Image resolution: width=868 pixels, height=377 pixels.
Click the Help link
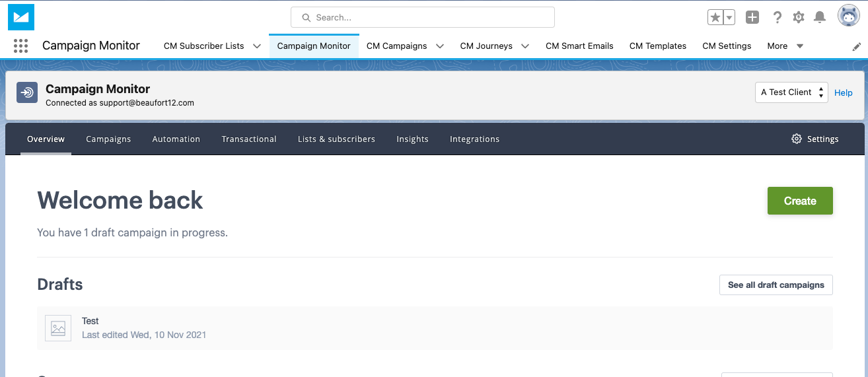(x=844, y=93)
